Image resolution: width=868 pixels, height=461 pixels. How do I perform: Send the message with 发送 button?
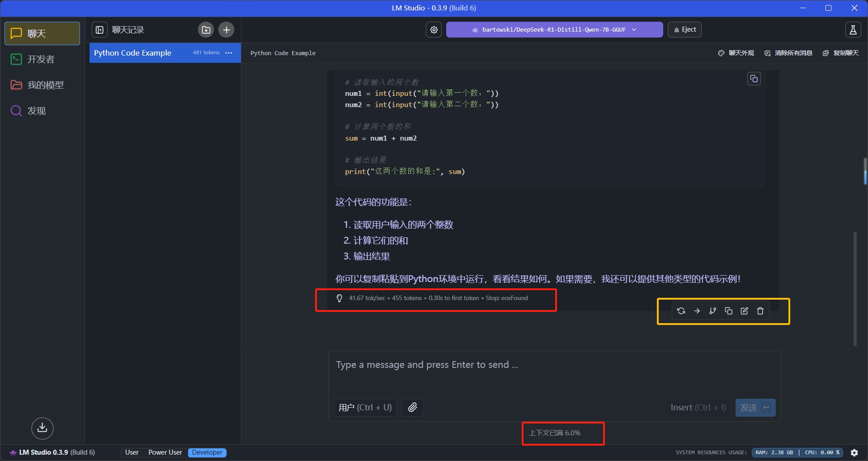[755, 408]
